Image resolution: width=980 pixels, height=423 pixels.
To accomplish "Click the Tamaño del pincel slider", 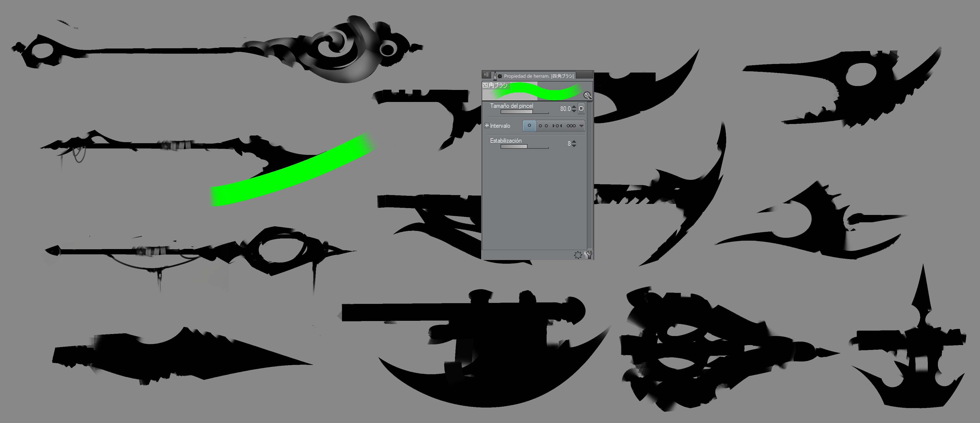I will 517,112.
